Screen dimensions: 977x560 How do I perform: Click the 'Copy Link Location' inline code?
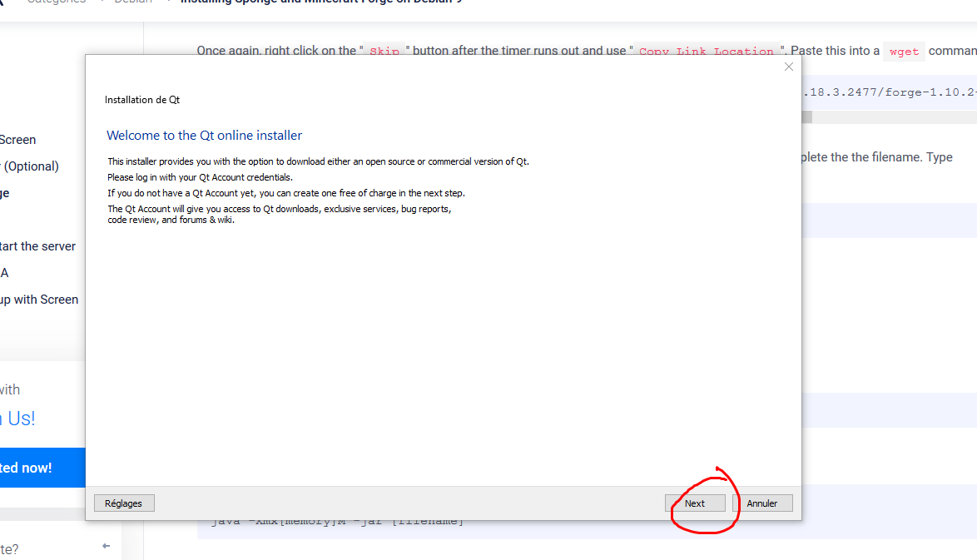[707, 52]
